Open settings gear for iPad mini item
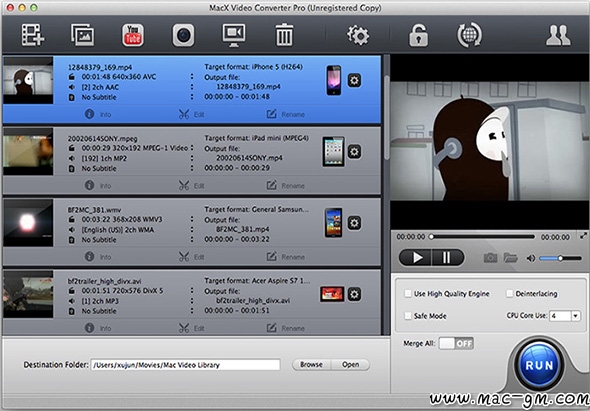Image resolution: width=590 pixels, height=411 pixels. (x=354, y=152)
